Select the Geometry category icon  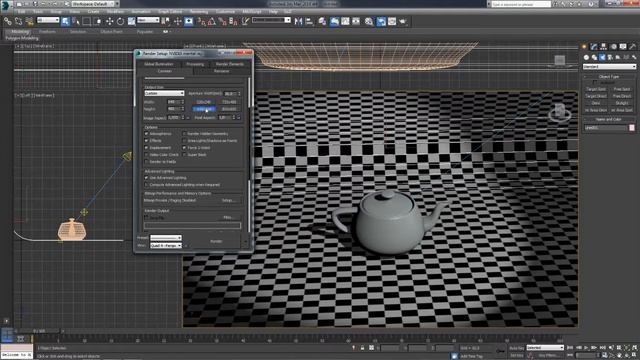587,57
